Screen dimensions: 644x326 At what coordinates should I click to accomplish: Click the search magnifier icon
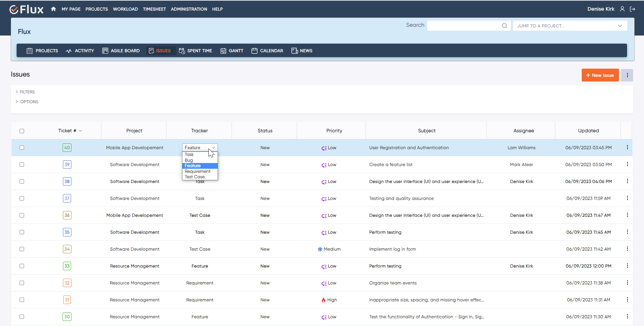[504, 26]
